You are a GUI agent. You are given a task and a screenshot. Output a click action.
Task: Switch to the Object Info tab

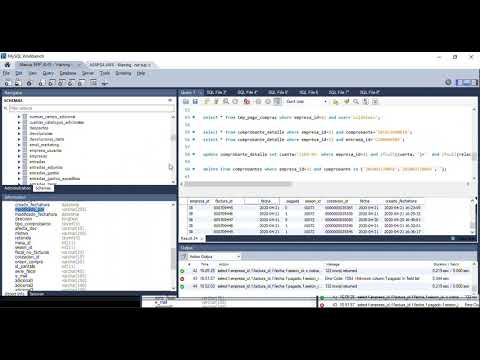[15, 294]
